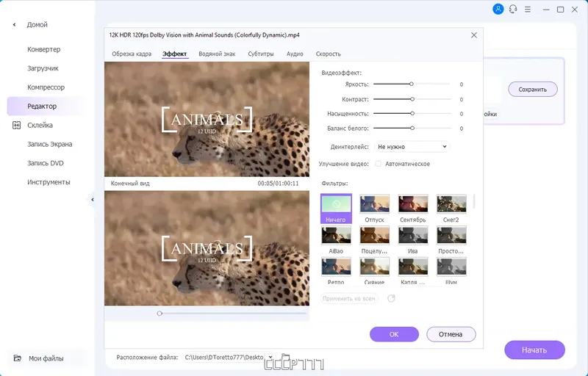The image size is (588, 376).
Task: Apply the Снег2 filter
Action: coord(451,209)
